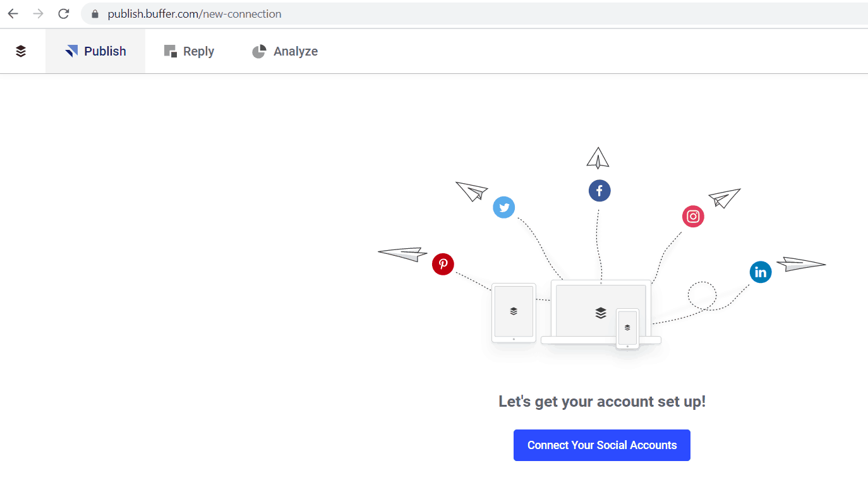
Task: Click the browser forward arrow
Action: point(38,14)
